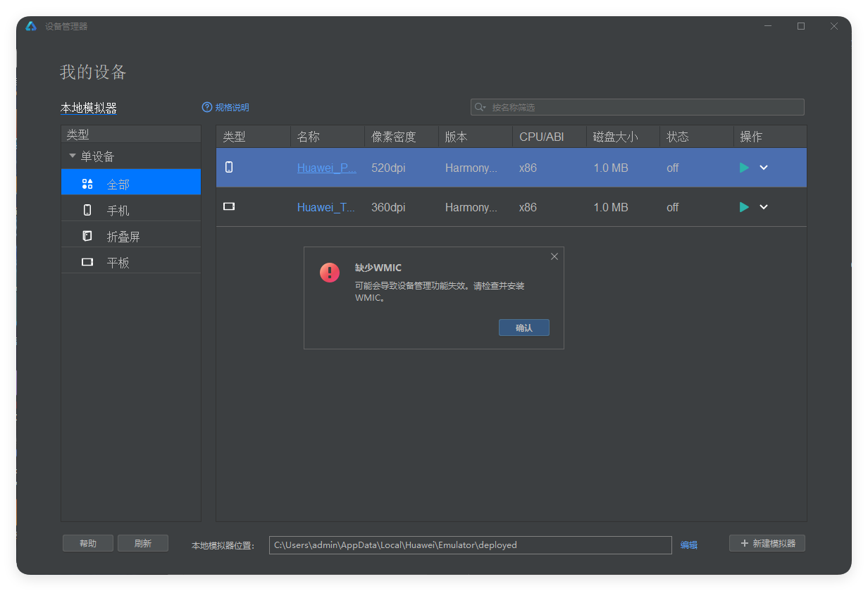The height and width of the screenshot is (591, 868).
Task: Confirm the dialog with 确认 button
Action: [524, 328]
